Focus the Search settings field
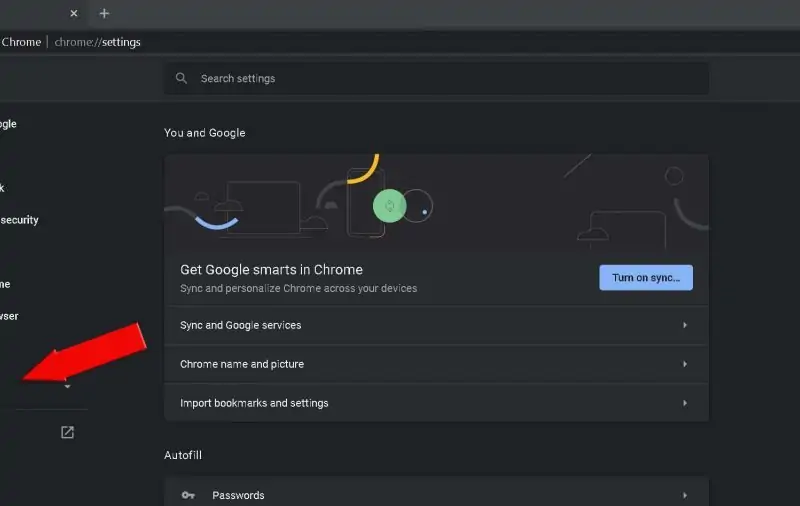 pos(436,79)
